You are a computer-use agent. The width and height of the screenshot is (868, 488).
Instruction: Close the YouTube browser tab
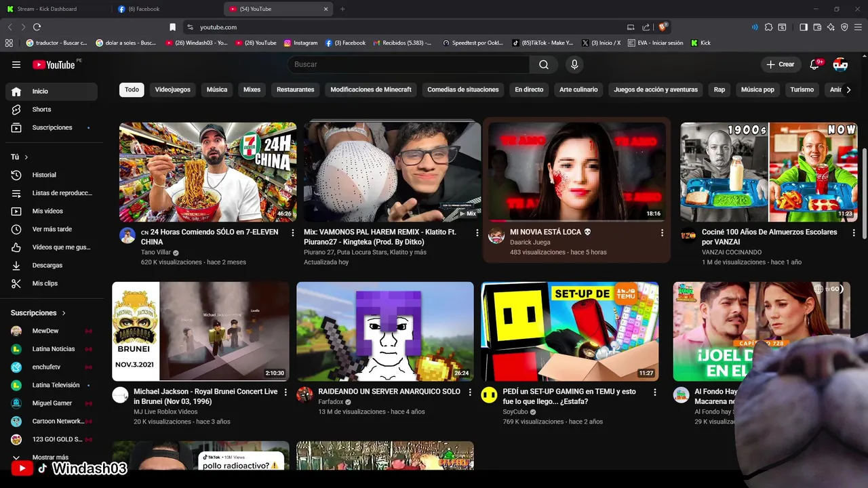(x=325, y=9)
